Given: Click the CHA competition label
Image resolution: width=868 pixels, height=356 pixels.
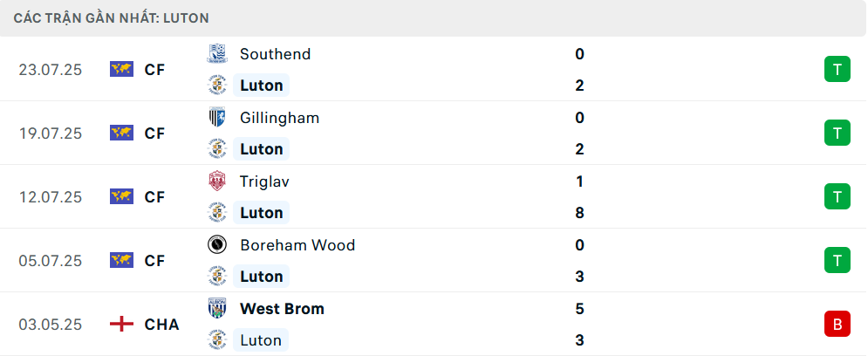Looking at the screenshot, I should point(161,325).
